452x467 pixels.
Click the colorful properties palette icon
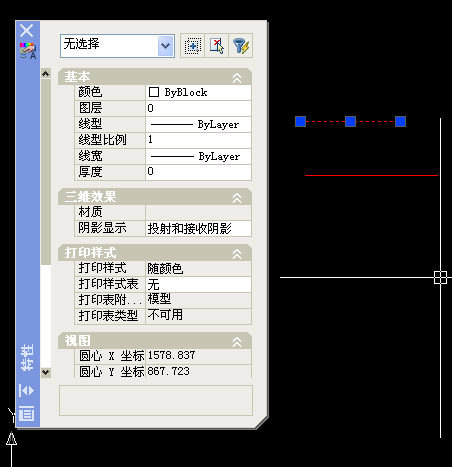click(x=28, y=50)
